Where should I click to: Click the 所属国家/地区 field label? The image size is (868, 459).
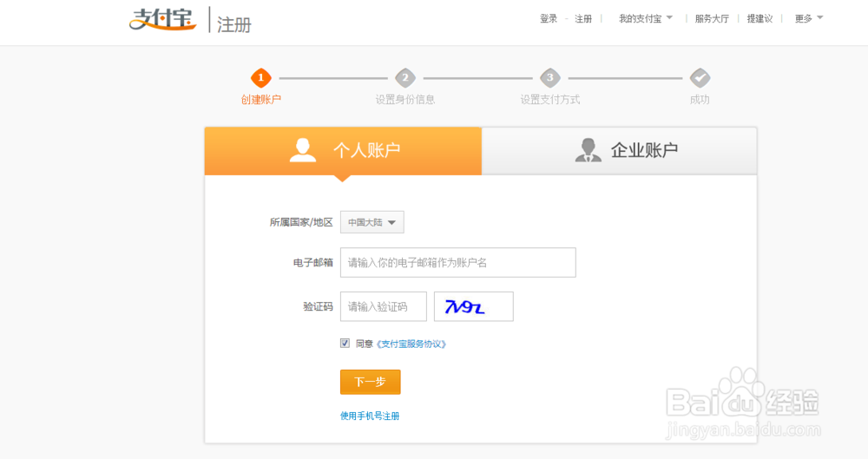(x=301, y=222)
